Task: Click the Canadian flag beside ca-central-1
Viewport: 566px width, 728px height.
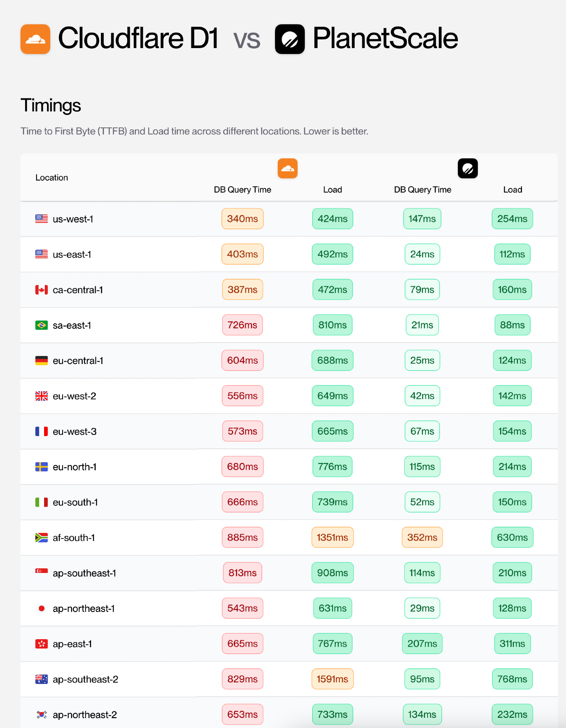Action: 42,290
